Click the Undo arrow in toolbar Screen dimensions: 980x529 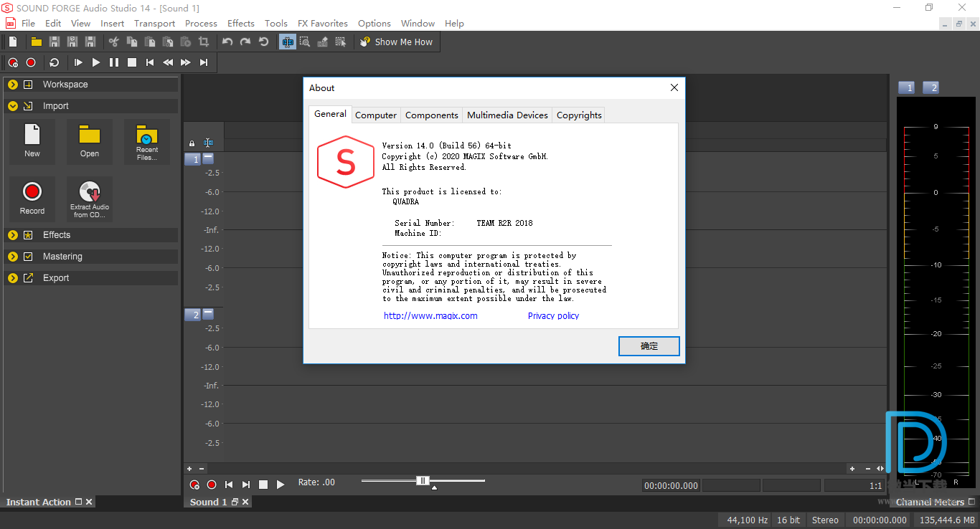click(227, 42)
